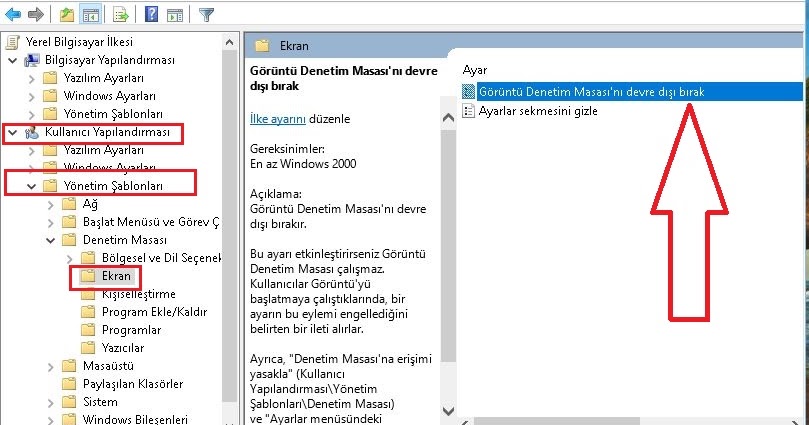
Task: Click description pane scroll-down arrow
Action: [448, 411]
